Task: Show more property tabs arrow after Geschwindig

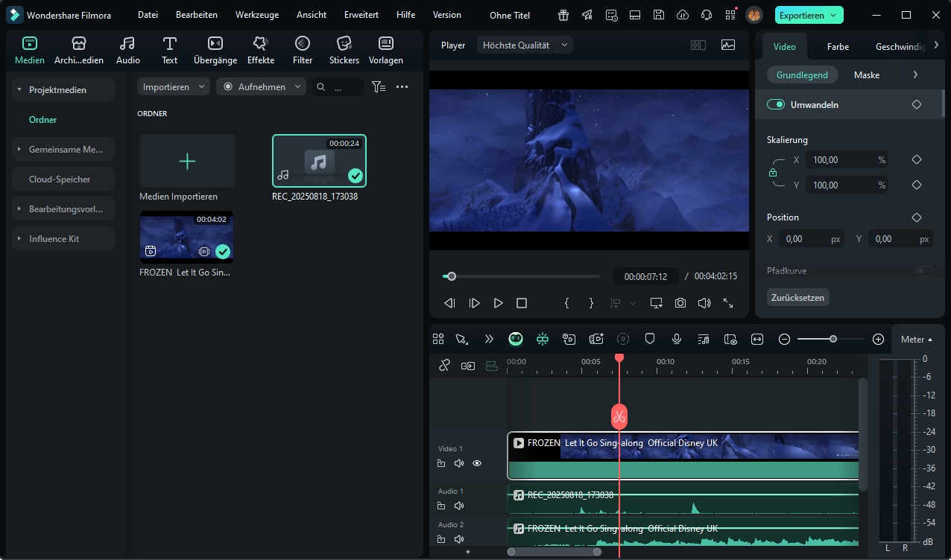Action: tap(936, 45)
